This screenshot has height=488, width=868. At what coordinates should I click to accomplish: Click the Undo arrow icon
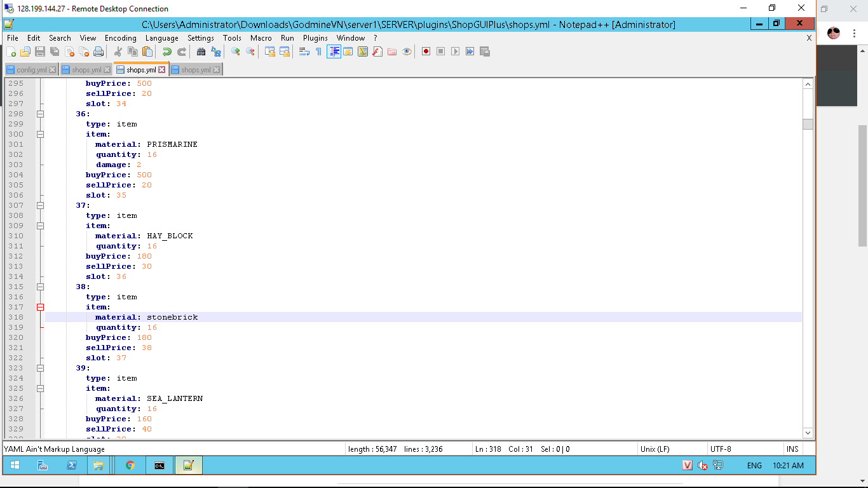click(x=166, y=51)
